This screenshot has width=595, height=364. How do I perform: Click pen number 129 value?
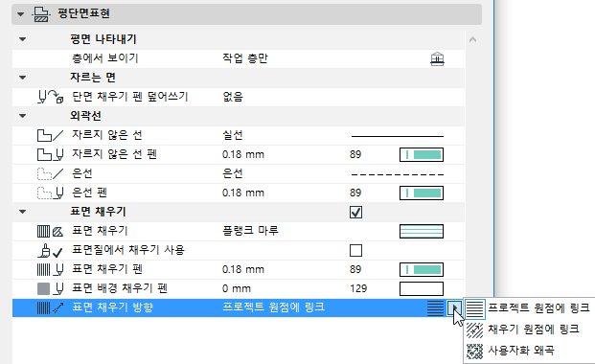click(x=358, y=288)
